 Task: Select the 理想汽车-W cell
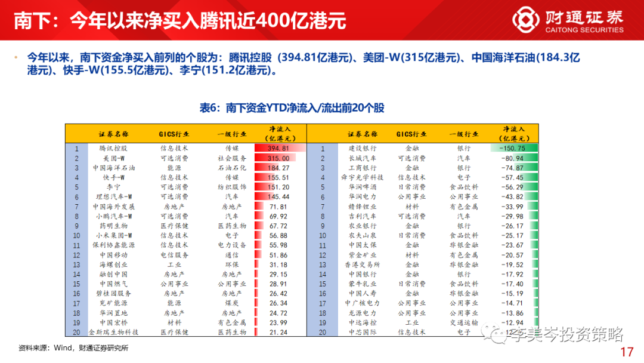pyautogui.click(x=113, y=196)
